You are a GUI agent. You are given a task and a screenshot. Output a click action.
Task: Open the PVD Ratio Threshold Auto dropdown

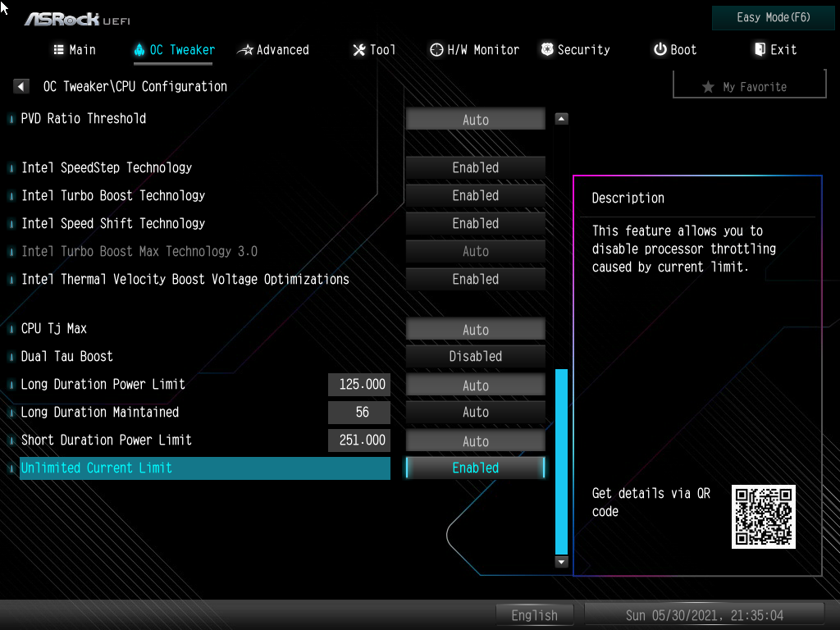pyautogui.click(x=475, y=119)
